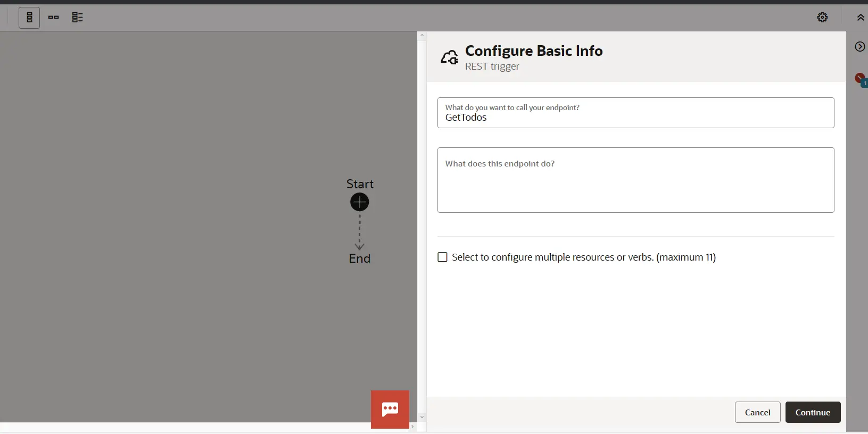The width and height of the screenshot is (868, 434).
Task: Click the red errors icon with badge
Action: (x=860, y=79)
